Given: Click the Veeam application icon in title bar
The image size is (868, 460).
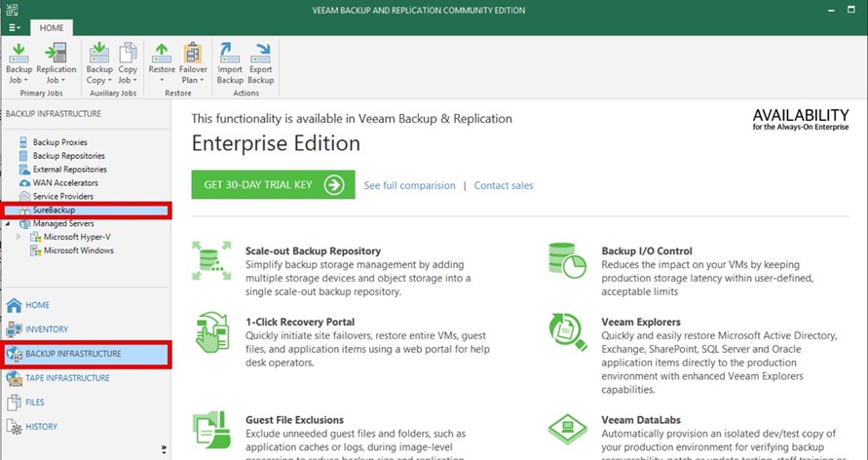Looking at the screenshot, I should tap(13, 10).
